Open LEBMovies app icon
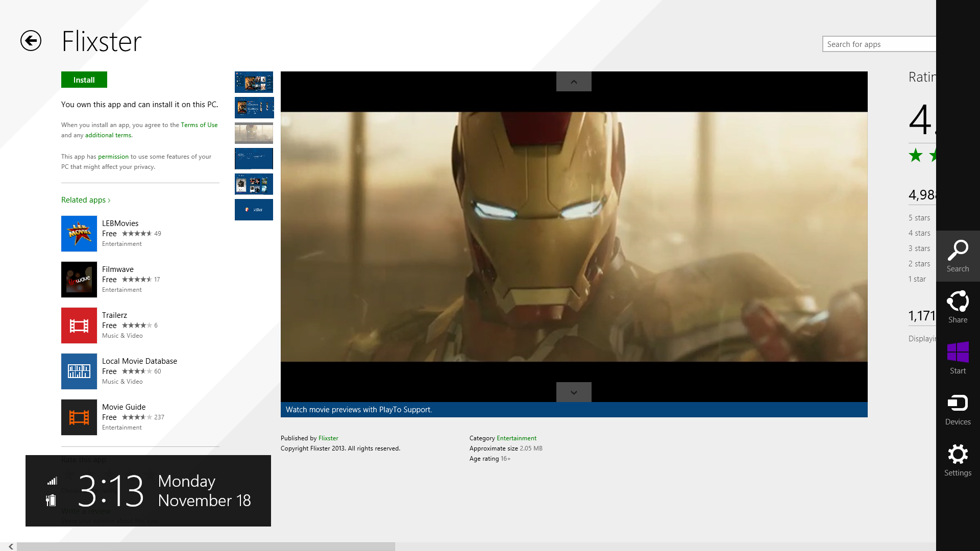980x551 pixels. 79,234
